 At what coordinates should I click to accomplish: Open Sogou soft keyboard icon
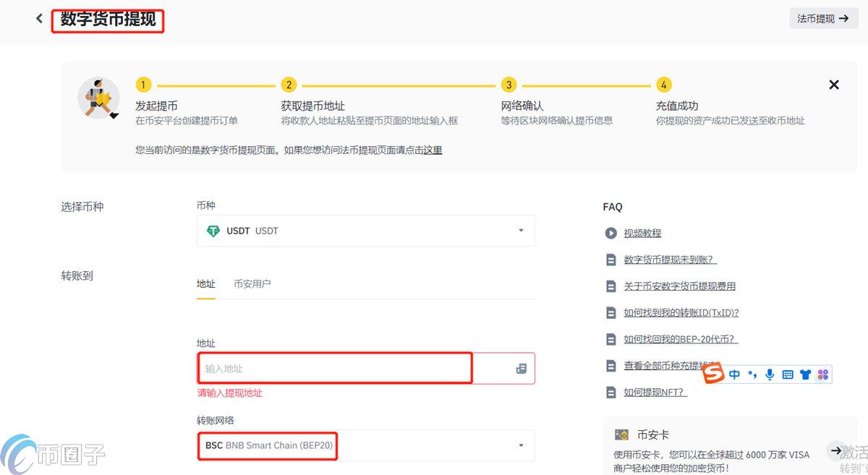click(x=788, y=375)
